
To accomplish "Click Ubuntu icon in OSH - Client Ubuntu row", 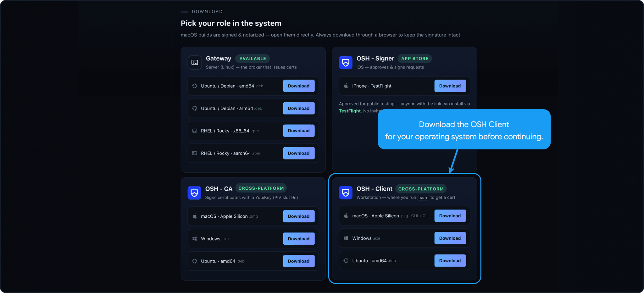I will point(346,261).
